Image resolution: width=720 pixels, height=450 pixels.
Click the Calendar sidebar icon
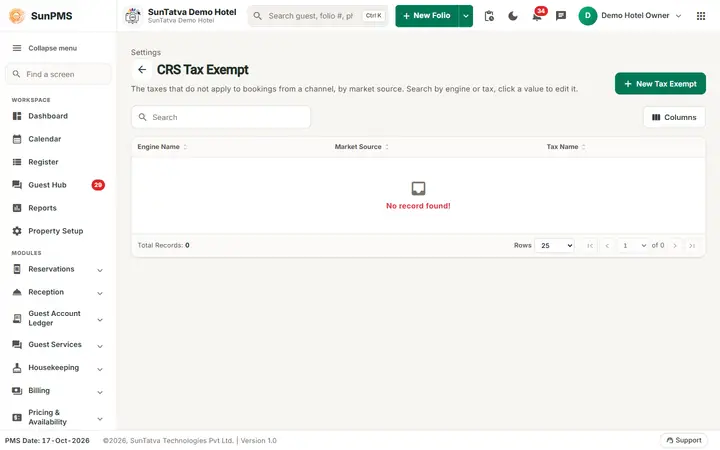[x=17, y=139]
